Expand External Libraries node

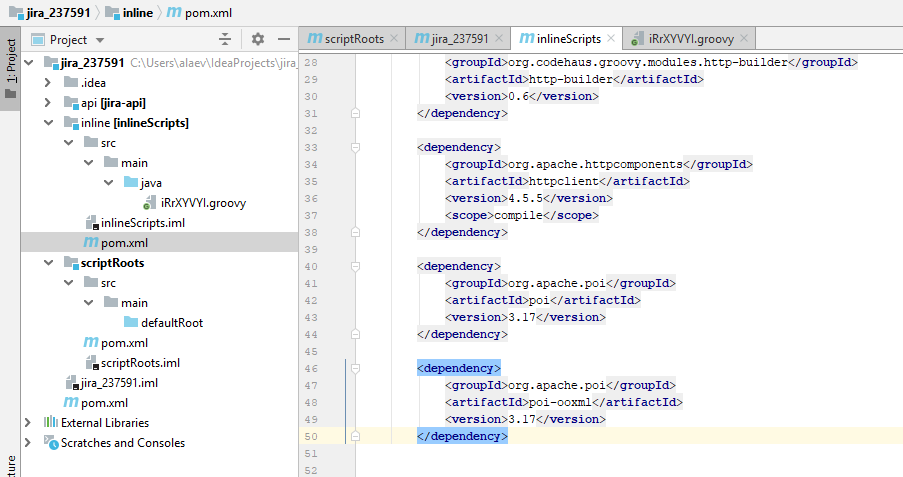(28, 422)
